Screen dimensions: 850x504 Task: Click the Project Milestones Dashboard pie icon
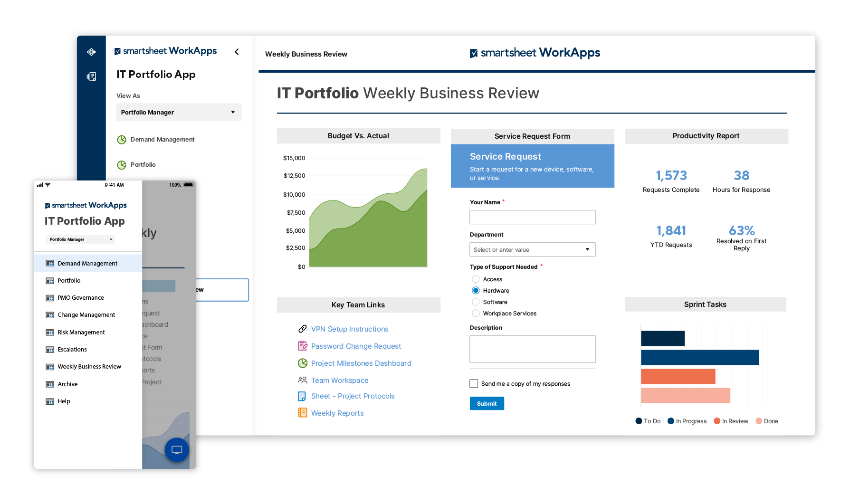[302, 363]
